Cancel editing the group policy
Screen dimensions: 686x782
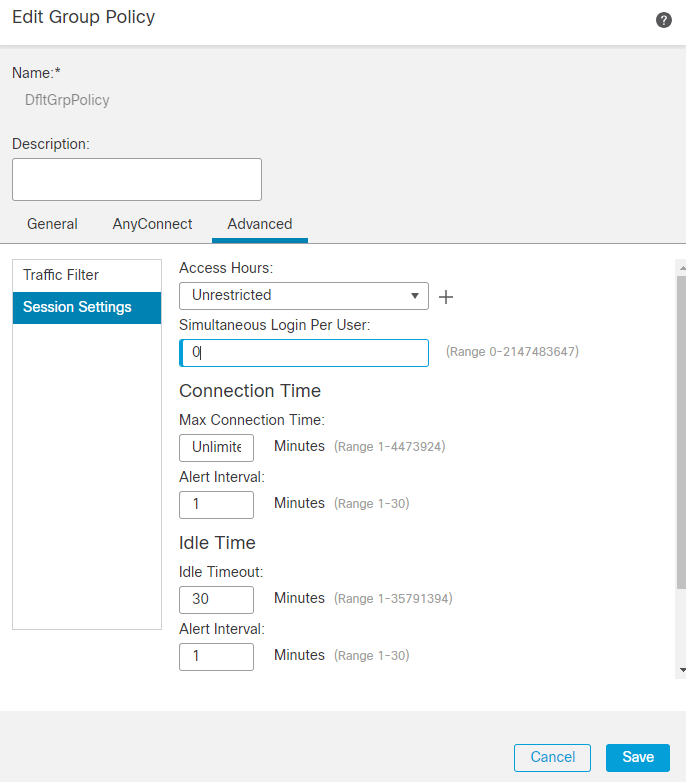pyautogui.click(x=553, y=757)
